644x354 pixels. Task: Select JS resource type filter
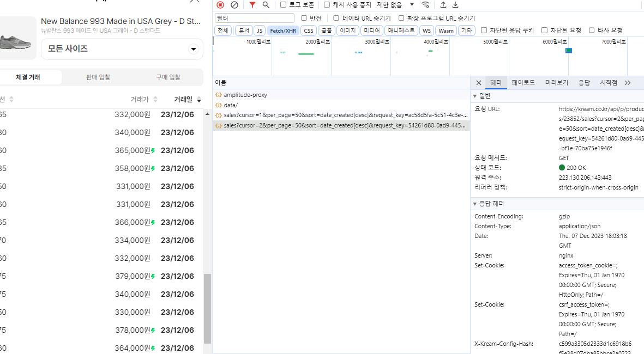coord(260,30)
